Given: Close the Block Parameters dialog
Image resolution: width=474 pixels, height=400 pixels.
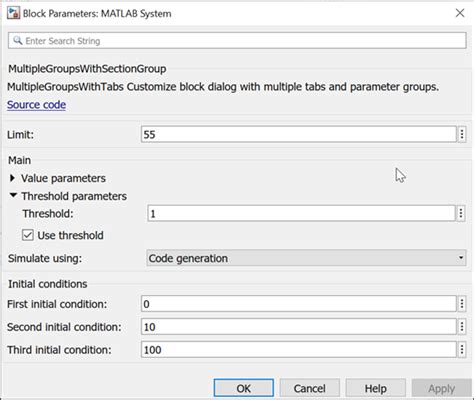Looking at the screenshot, I should click(x=460, y=13).
